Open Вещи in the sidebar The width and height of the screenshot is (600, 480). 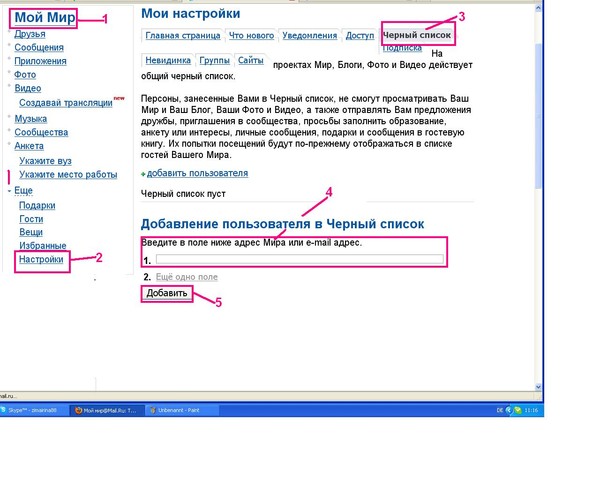pyautogui.click(x=31, y=232)
